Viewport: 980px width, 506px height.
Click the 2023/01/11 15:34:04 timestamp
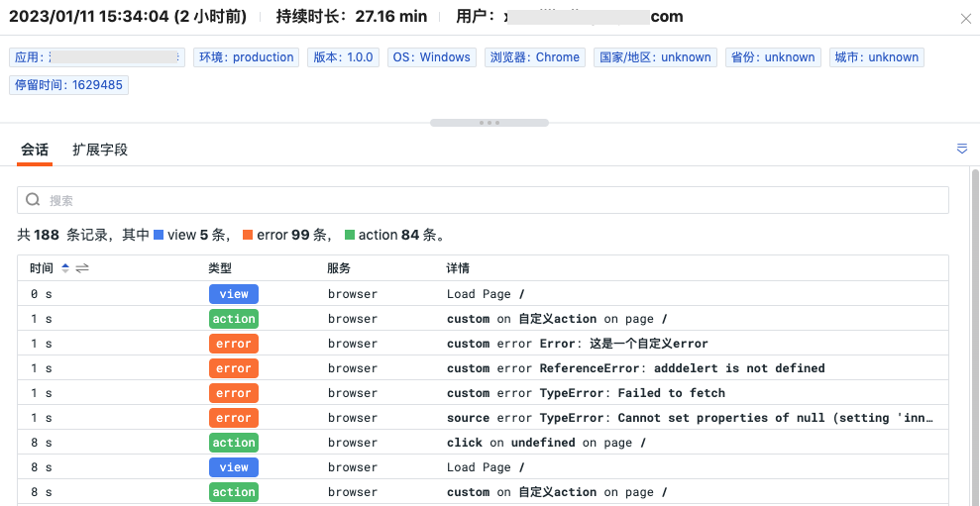click(x=89, y=16)
